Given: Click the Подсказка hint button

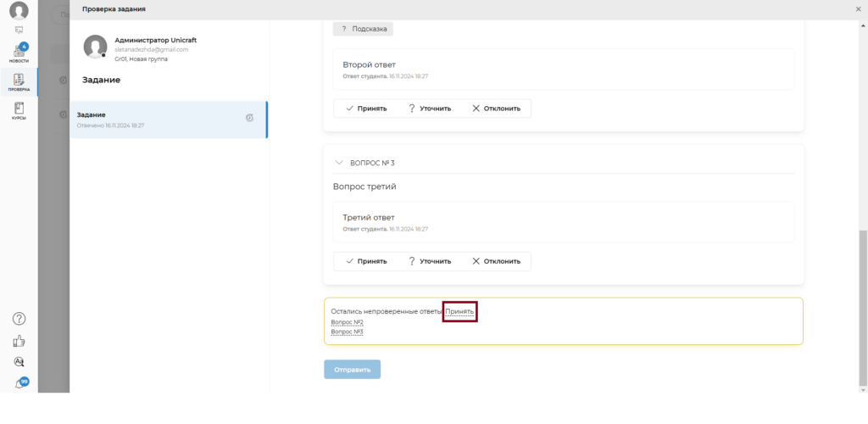Looking at the screenshot, I should tap(363, 29).
